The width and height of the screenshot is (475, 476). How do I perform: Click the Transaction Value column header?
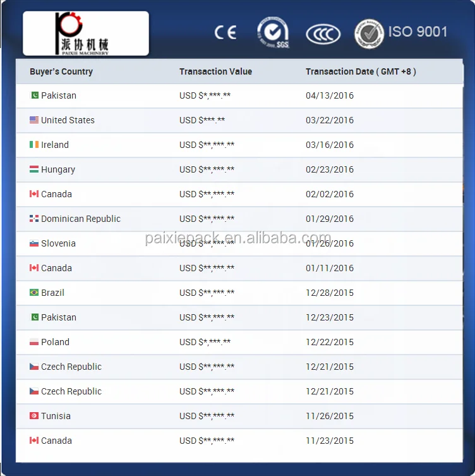click(x=215, y=71)
